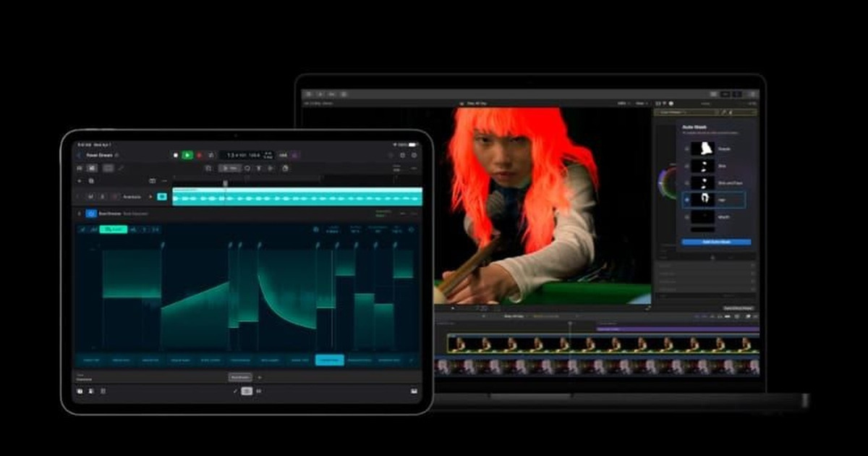
Task: Select the Skin and Face mask radio button
Action: 686,182
